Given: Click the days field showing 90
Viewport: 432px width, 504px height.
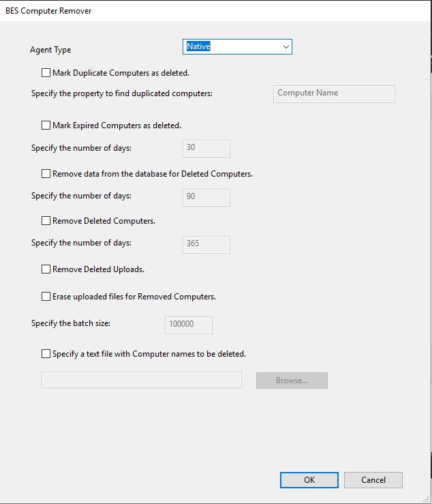Looking at the screenshot, I should (x=206, y=197).
